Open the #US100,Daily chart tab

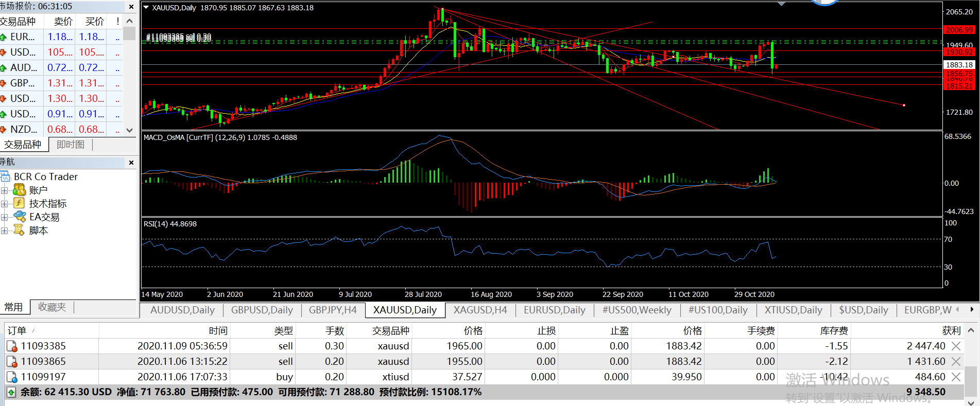[x=718, y=310]
